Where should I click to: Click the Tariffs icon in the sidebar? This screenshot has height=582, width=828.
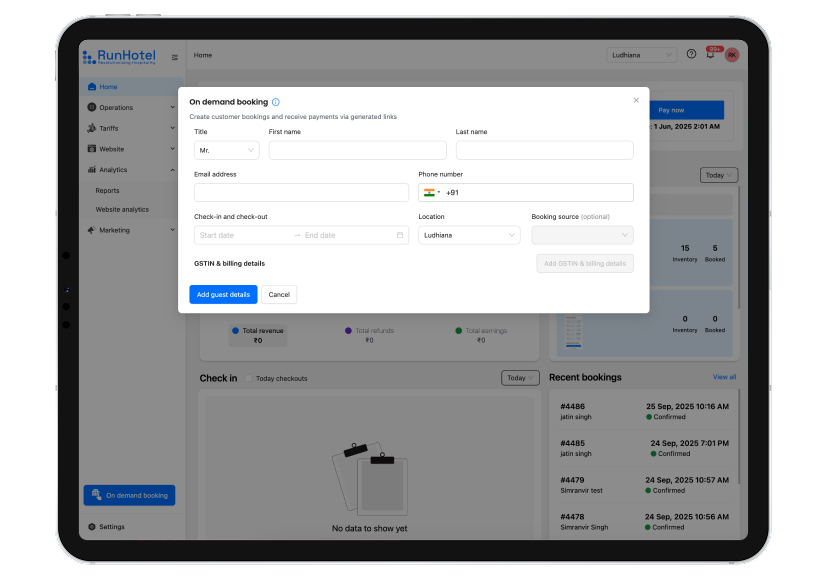(92, 128)
